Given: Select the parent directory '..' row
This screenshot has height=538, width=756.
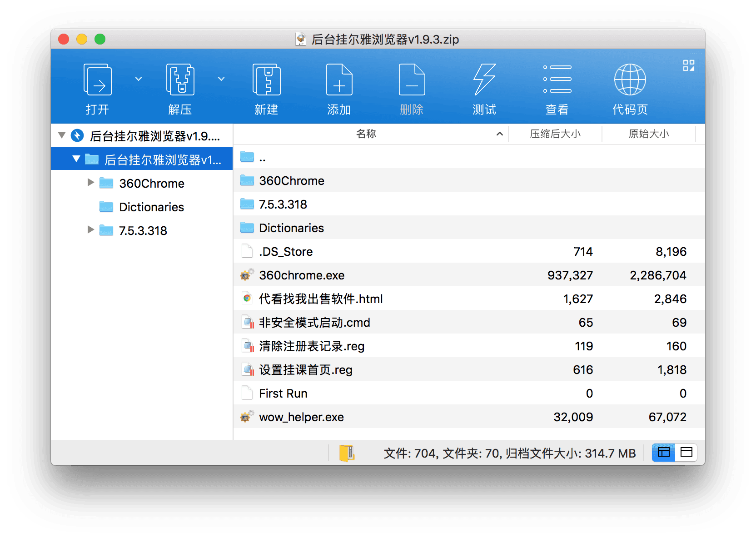Looking at the screenshot, I should [469, 157].
